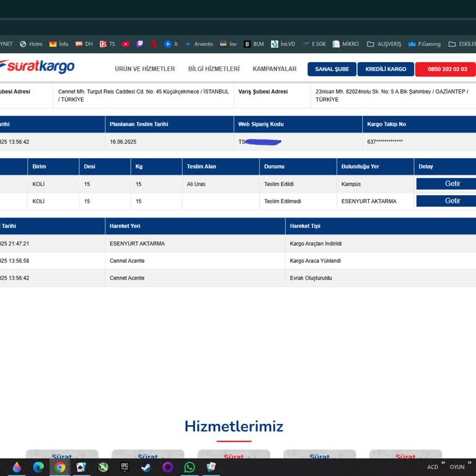Expand the ACD taskbar toolbar chevron
476x476 pixels.
[x=443, y=463]
